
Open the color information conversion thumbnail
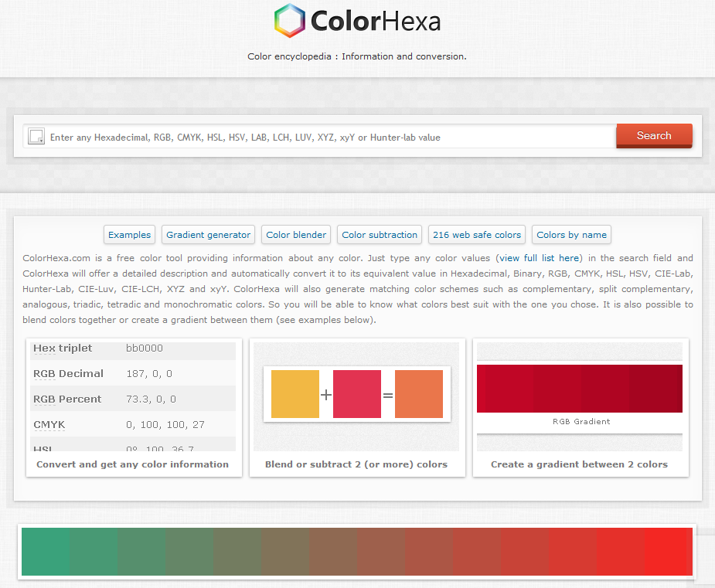click(x=133, y=396)
